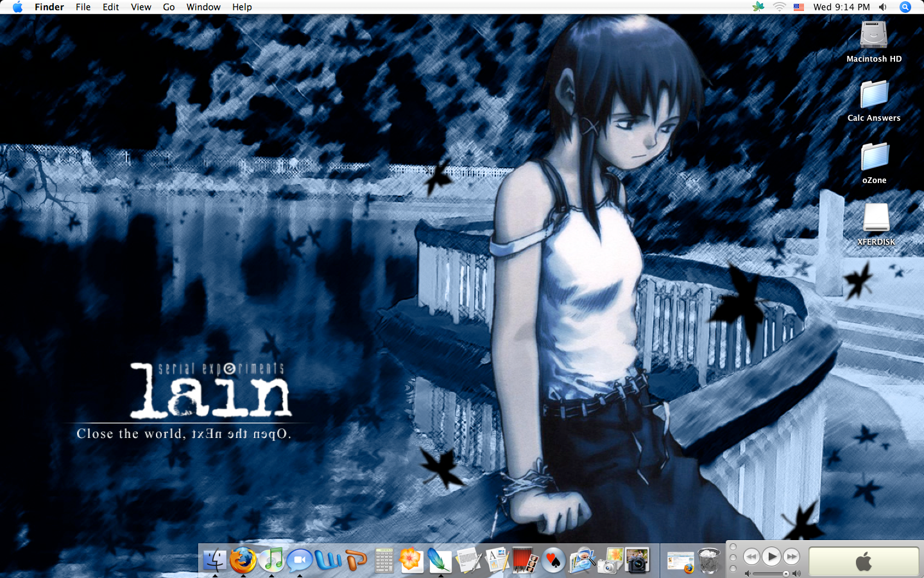Image resolution: width=924 pixels, height=578 pixels.
Task: Open the Window menu
Action: pos(203,7)
